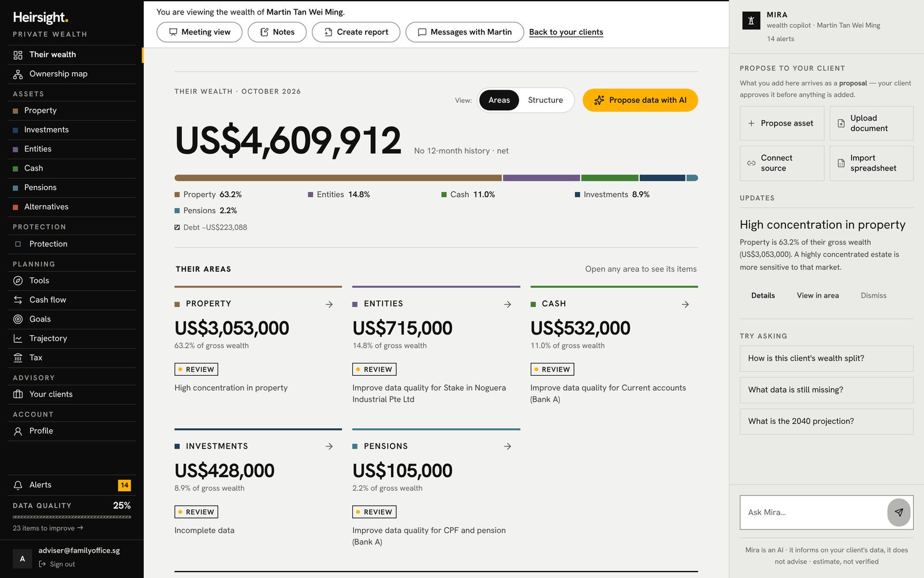Click View in area link
Viewport: 924px width, 578px height.
point(818,295)
